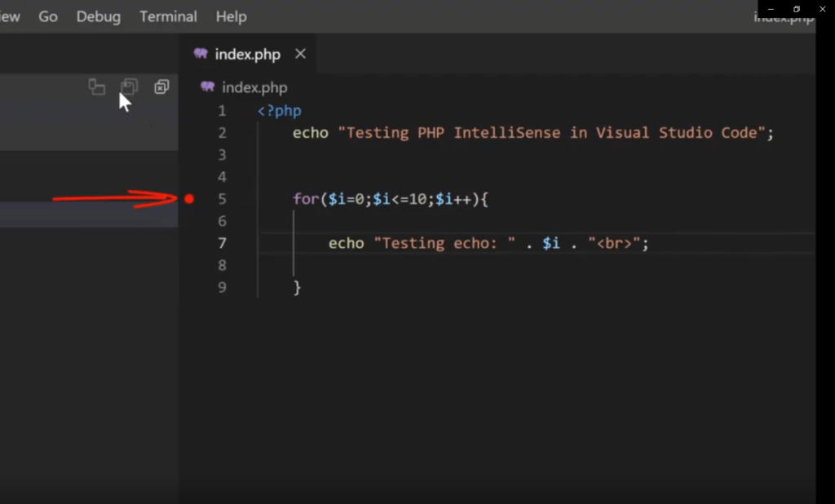This screenshot has height=504, width=835.
Task: Click the minimize window icon
Action: [770, 9]
